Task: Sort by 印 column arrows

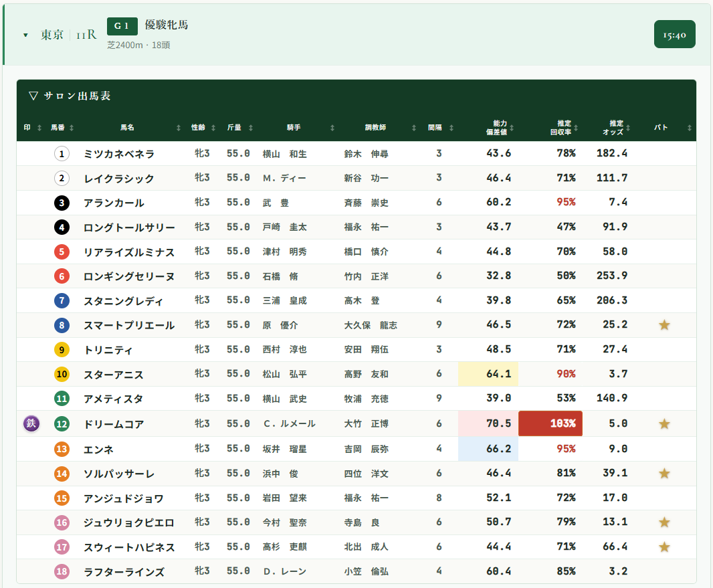Action: pyautogui.click(x=39, y=128)
